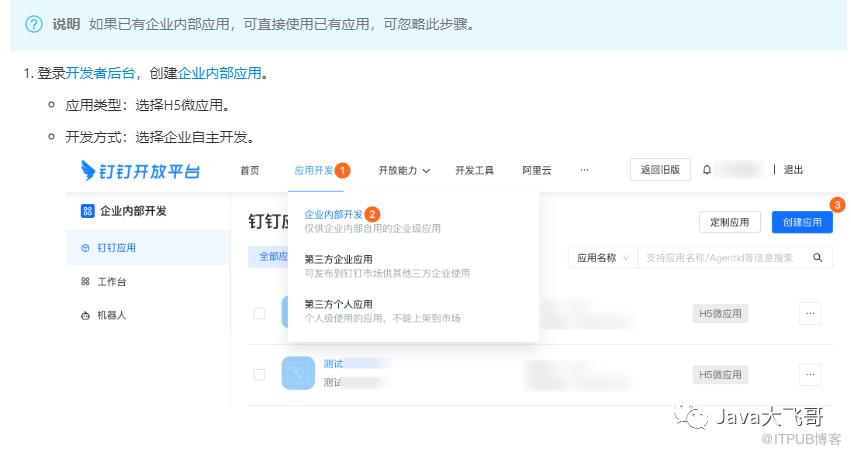Open the 应用名称 search filter dropdown
The image size is (851, 454).
(601, 257)
